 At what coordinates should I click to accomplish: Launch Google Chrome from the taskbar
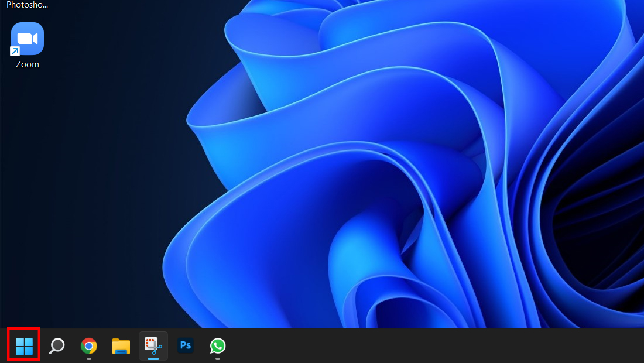[89, 346]
